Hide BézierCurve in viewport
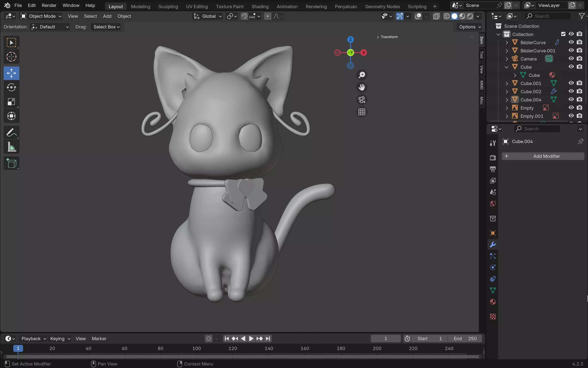Viewport: 588px width, 368px height. coord(571,42)
